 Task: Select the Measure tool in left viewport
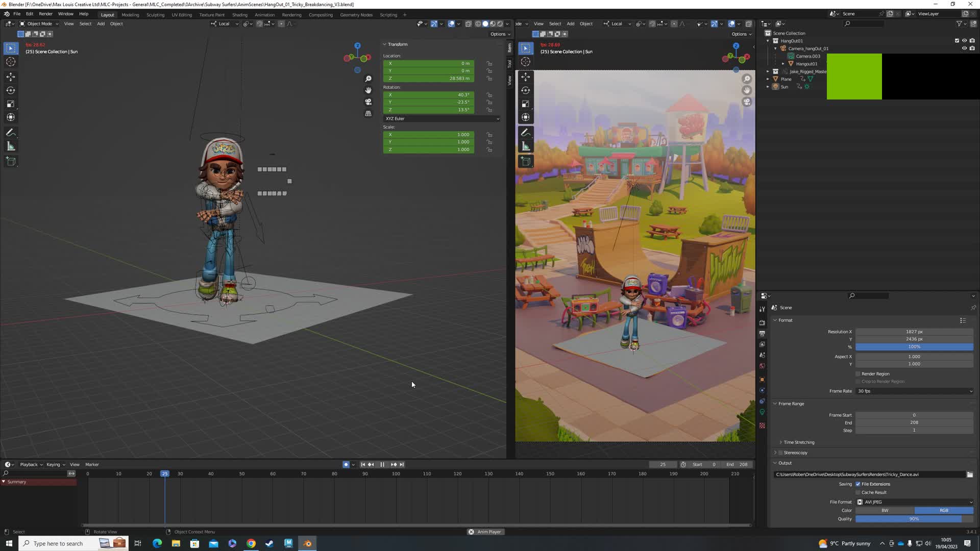11,146
